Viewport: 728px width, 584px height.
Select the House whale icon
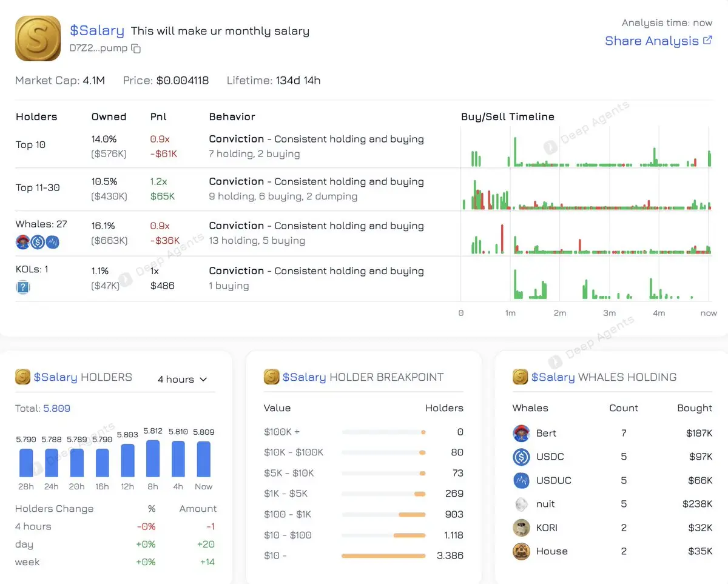coord(521,551)
